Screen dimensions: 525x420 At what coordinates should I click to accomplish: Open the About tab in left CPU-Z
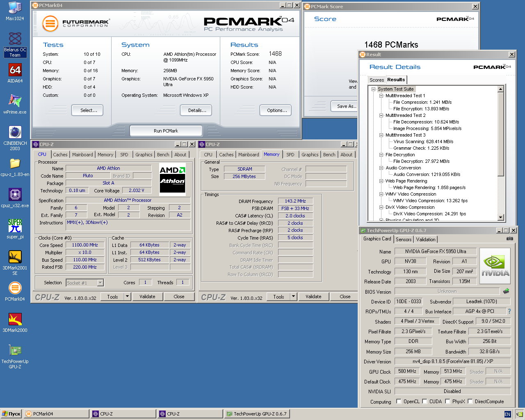[x=180, y=155]
